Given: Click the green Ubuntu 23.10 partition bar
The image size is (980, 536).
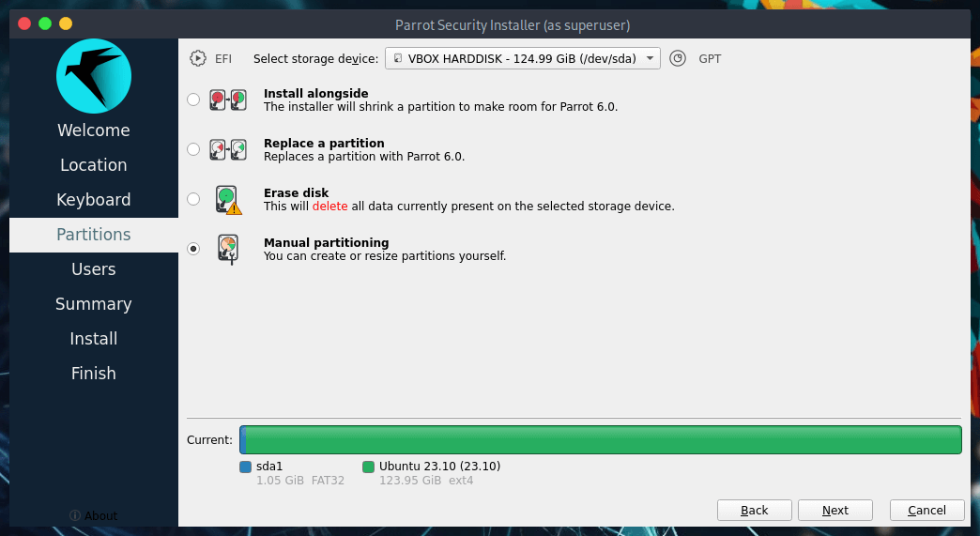Looking at the screenshot, I should tap(603, 439).
